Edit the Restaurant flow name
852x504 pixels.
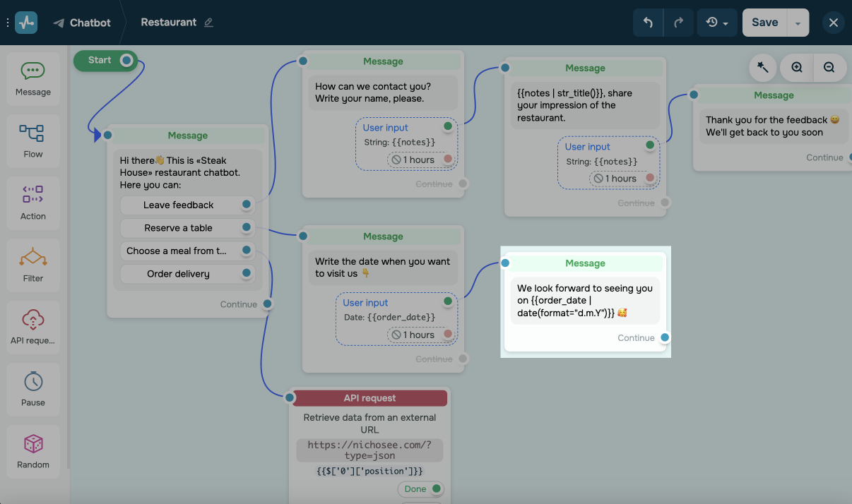tap(208, 23)
